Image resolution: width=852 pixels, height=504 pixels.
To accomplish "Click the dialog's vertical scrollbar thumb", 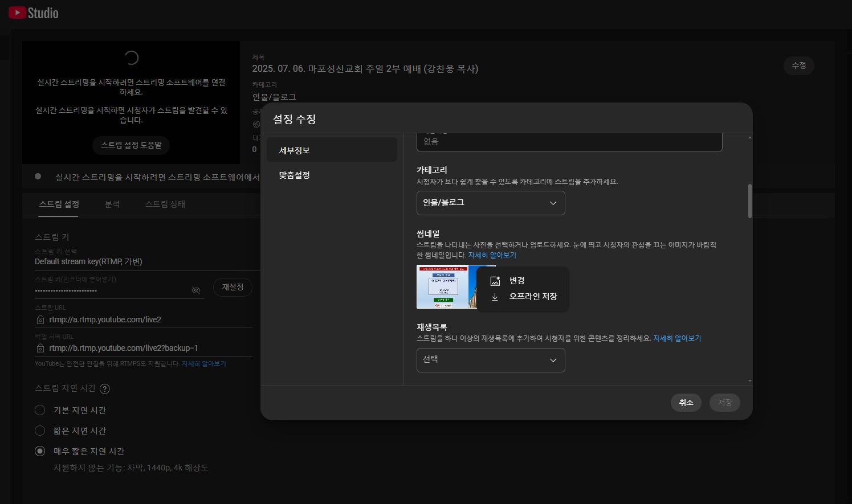I will tap(749, 200).
